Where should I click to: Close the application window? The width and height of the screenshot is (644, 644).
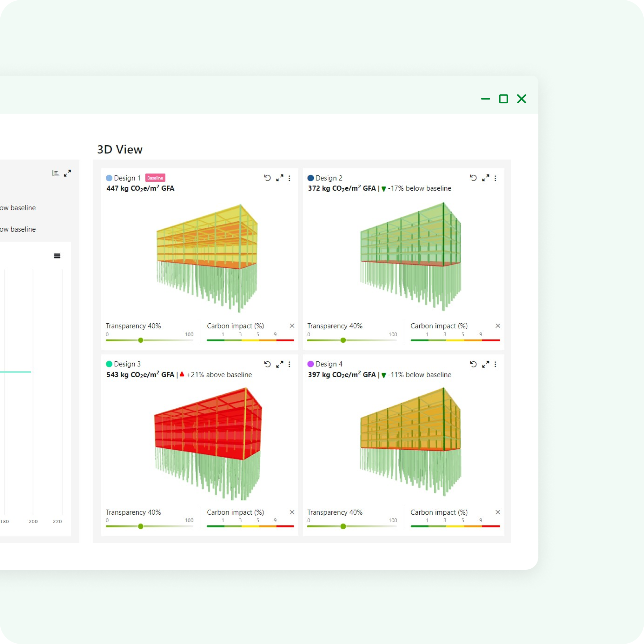tap(522, 99)
